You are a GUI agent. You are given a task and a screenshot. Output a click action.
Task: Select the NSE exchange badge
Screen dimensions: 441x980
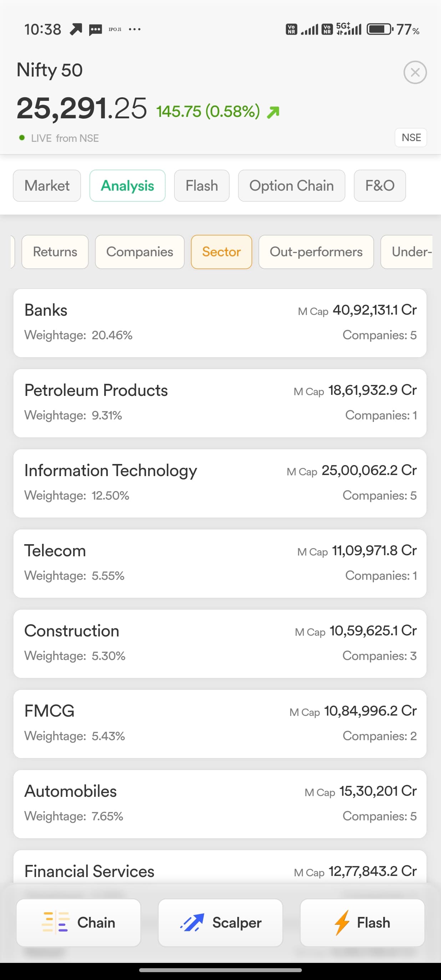point(411,137)
